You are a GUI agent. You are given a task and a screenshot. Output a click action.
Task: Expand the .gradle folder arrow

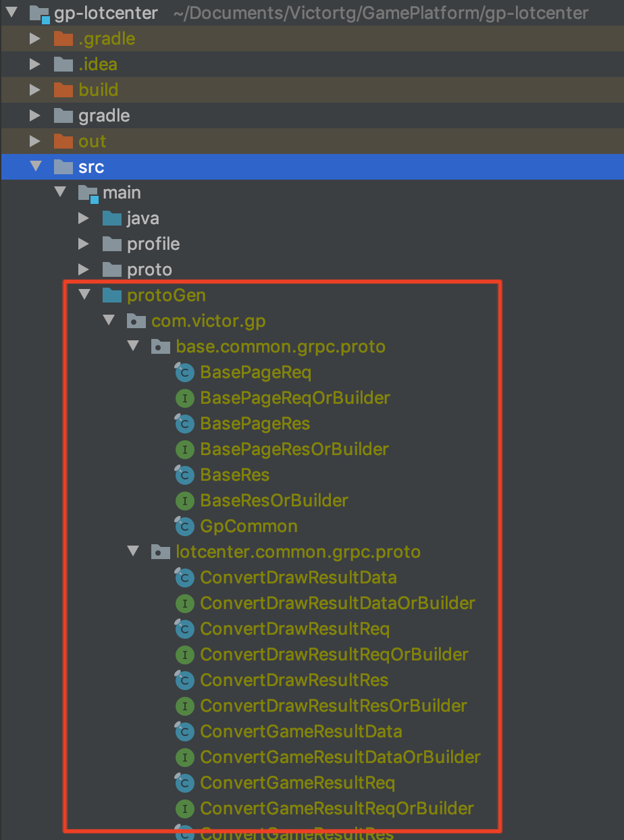click(x=35, y=39)
